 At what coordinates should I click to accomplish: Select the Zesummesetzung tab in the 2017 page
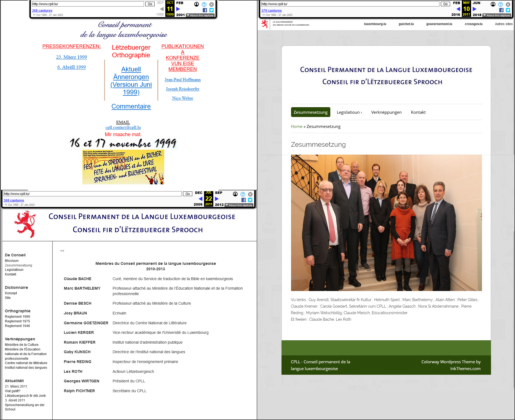pos(311,112)
